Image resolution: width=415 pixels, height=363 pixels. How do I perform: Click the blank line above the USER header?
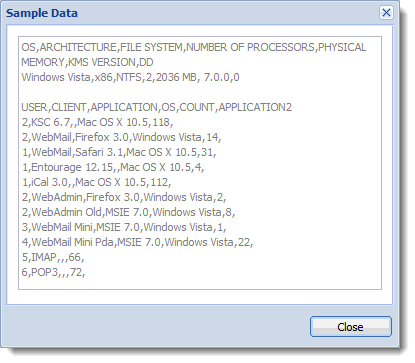pyautogui.click(x=200, y=92)
